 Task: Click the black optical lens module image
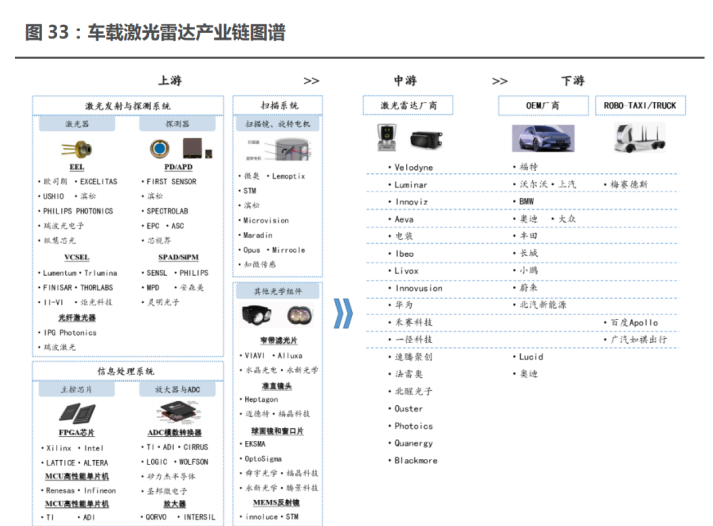256,314
